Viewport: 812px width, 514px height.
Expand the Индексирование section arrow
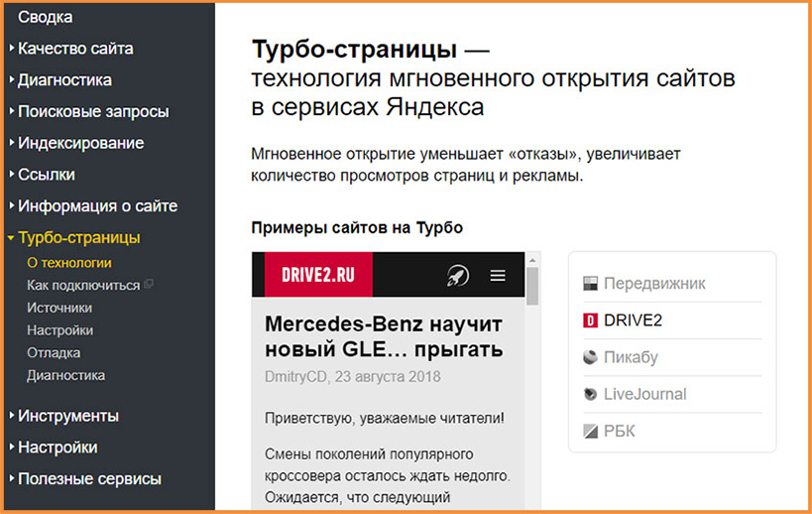(x=11, y=143)
